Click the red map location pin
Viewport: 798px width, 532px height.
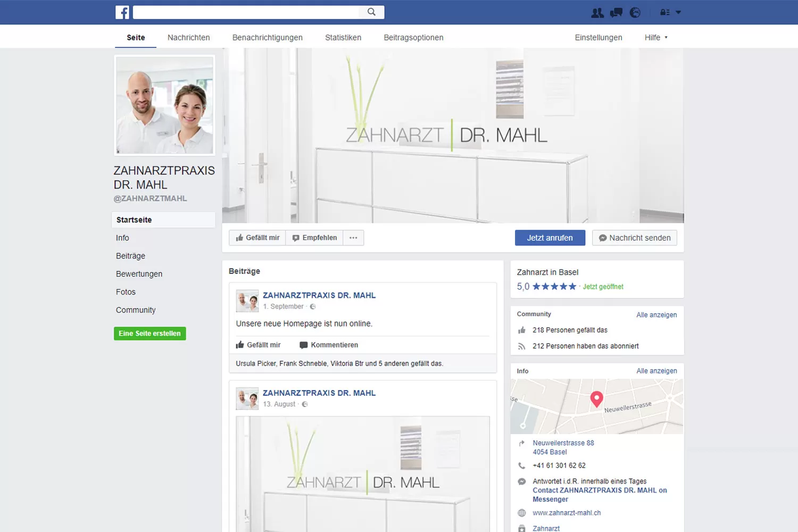(x=596, y=398)
